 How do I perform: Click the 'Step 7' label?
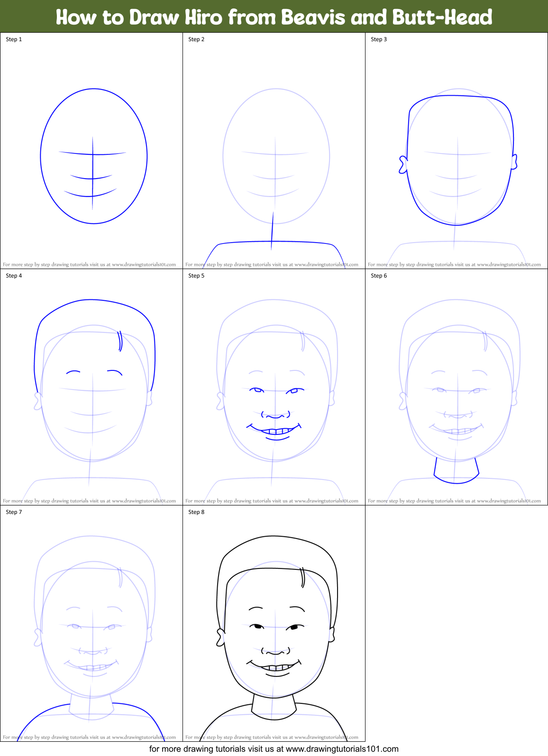pyautogui.click(x=14, y=512)
